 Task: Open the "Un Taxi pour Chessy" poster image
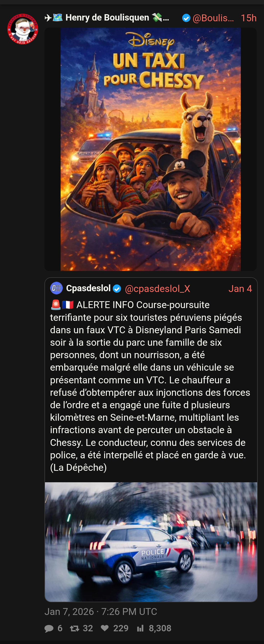pyautogui.click(x=151, y=149)
